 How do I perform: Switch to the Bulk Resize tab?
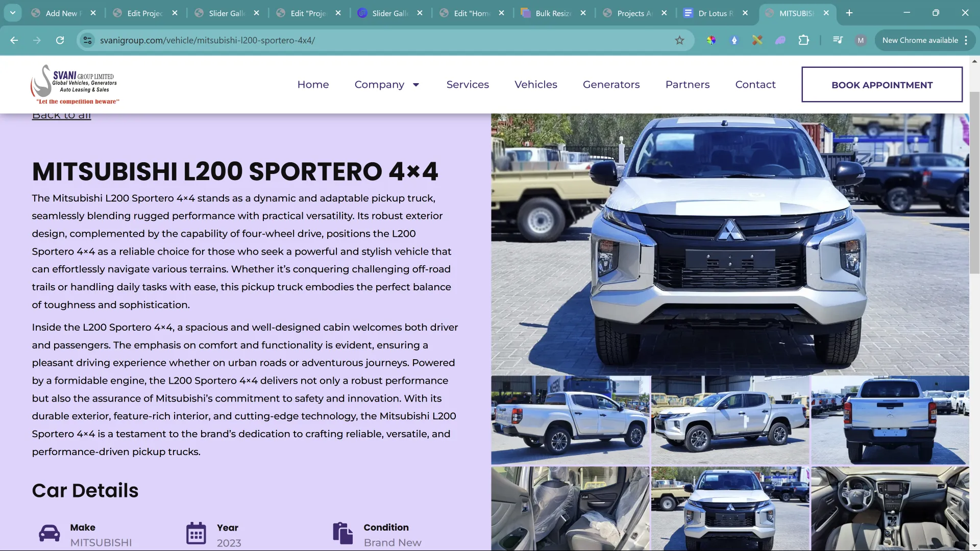tap(553, 13)
